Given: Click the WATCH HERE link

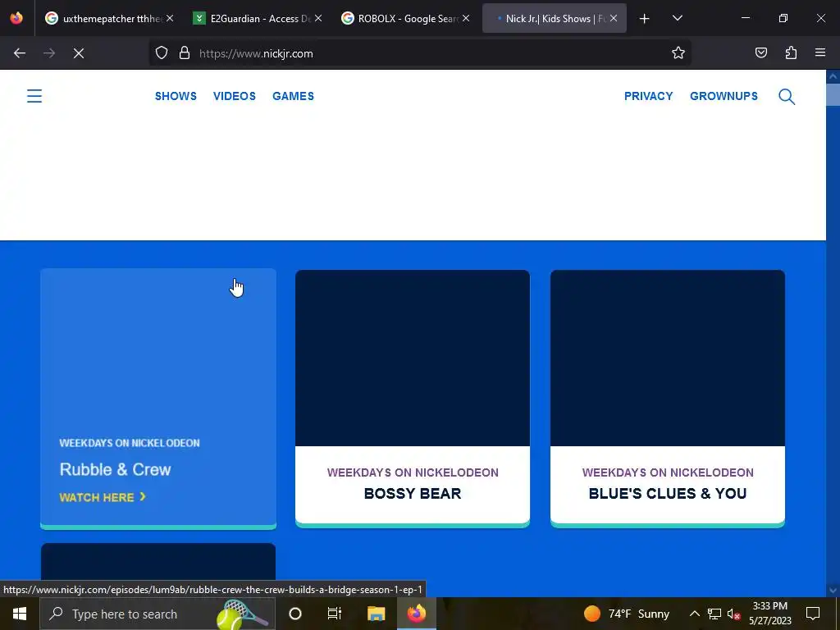Looking at the screenshot, I should [x=103, y=497].
